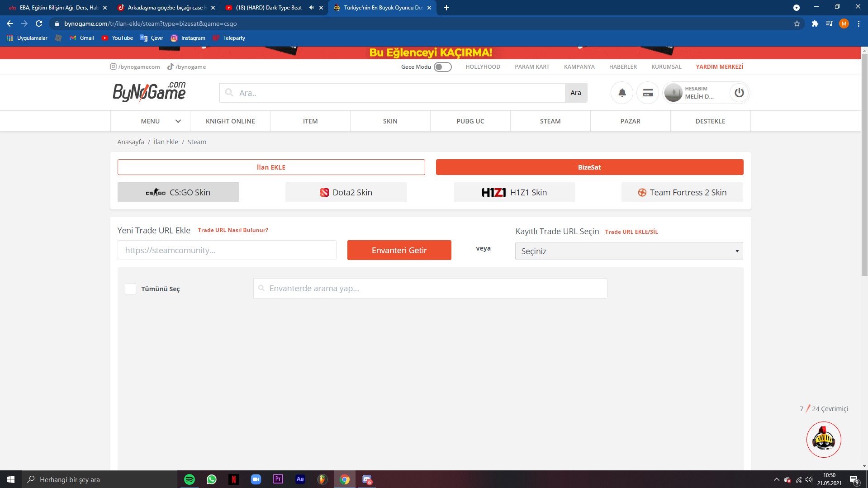868x488 pixels.
Task: Open Trade URL EKLE/SİL link
Action: tap(631, 232)
